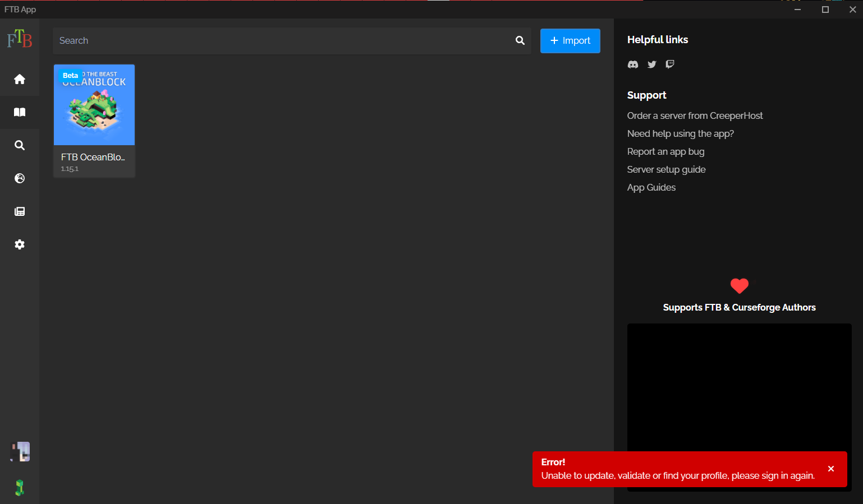Open modpack Search via the magnifier sidebar icon
This screenshot has height=504, width=863.
click(x=20, y=145)
